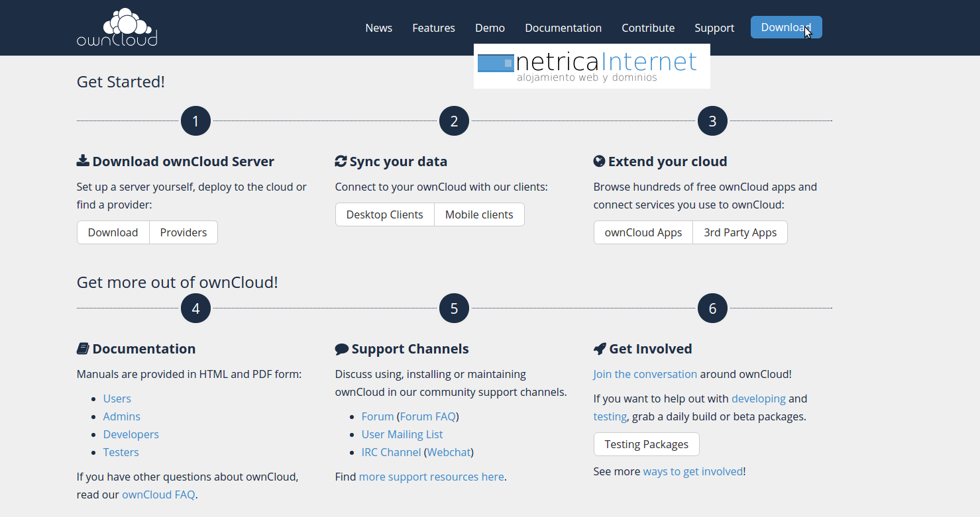Click the step 5 circle

(454, 308)
